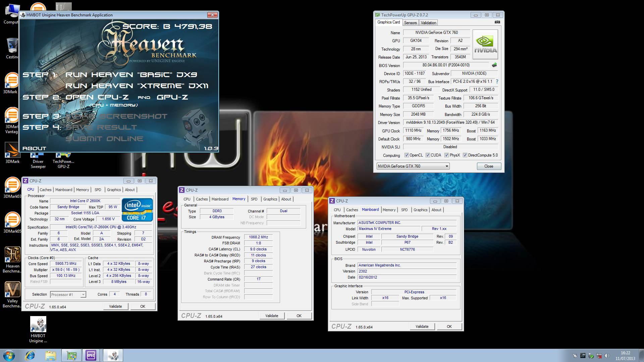The width and height of the screenshot is (644, 362).
Task: Launch Valley Benchmark desktop icon
Action: click(12, 295)
